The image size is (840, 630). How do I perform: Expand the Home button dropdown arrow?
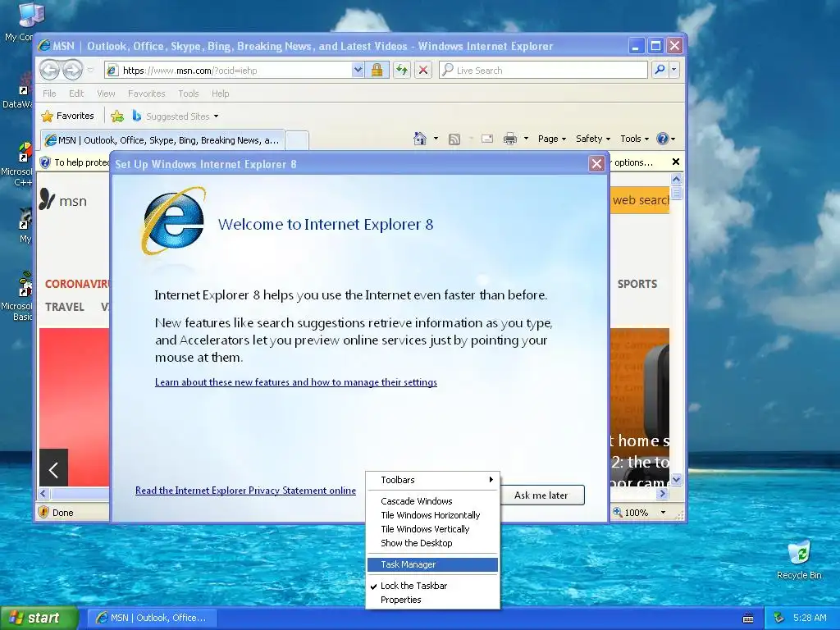[x=436, y=139]
